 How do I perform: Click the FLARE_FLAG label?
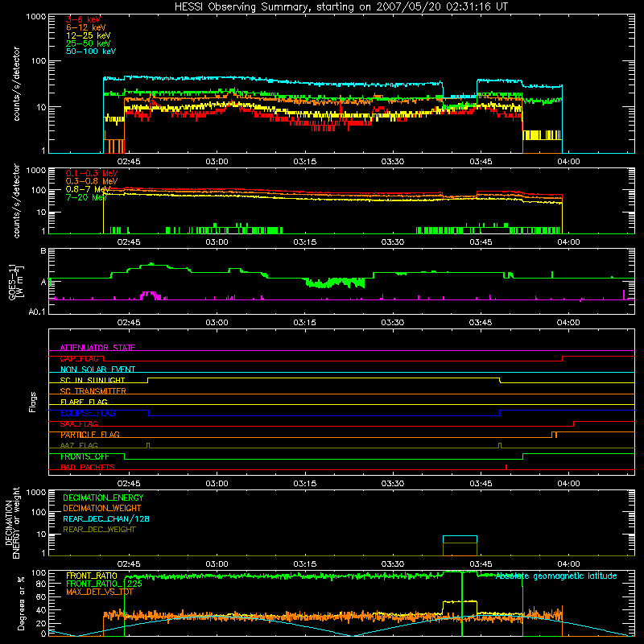point(84,402)
